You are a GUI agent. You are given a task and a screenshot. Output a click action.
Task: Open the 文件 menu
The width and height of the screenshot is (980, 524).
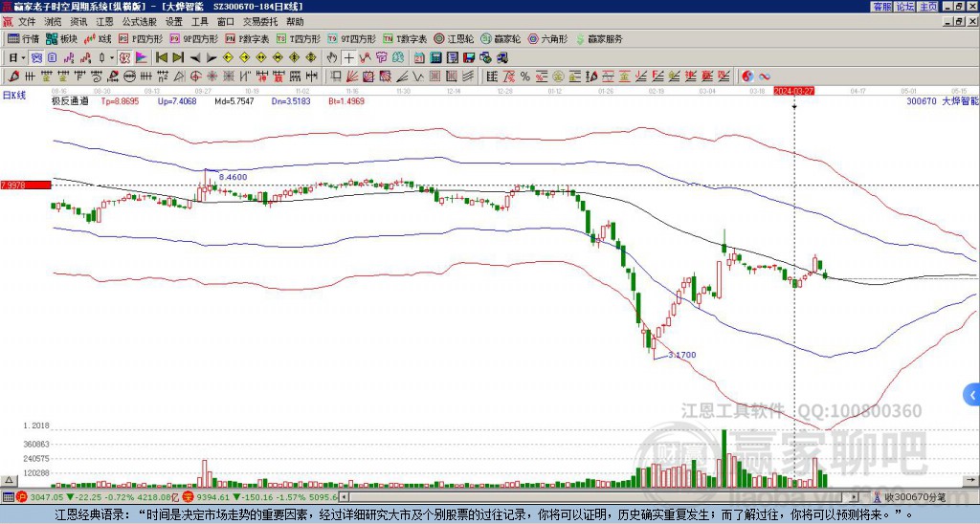(x=27, y=22)
